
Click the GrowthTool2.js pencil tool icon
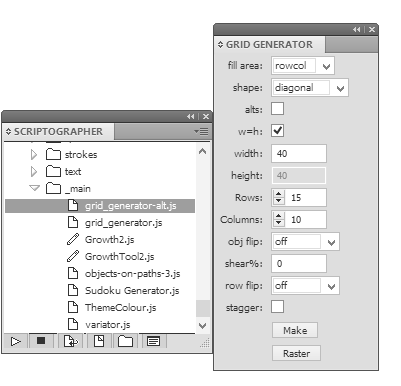(73, 256)
